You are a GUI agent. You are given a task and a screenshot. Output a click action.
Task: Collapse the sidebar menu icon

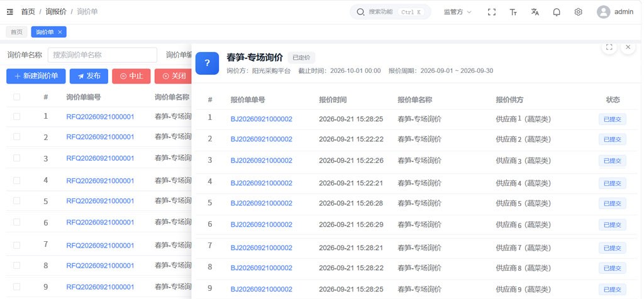10,12
